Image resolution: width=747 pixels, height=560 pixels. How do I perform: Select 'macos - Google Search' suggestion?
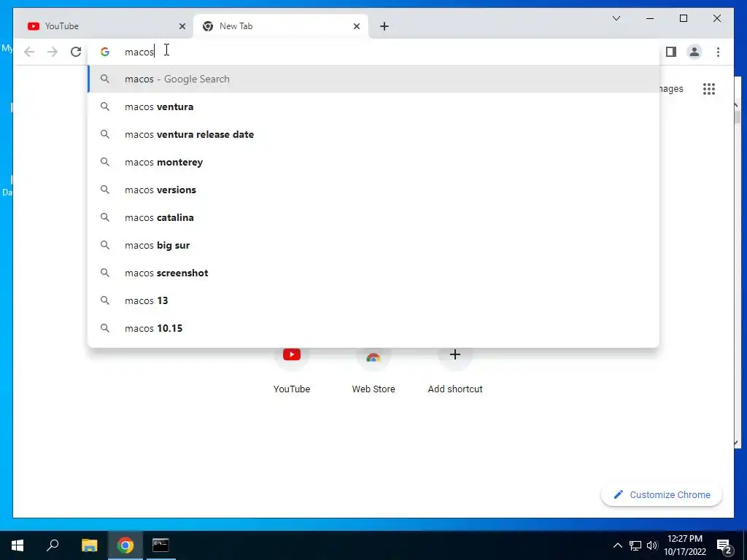tap(373, 79)
